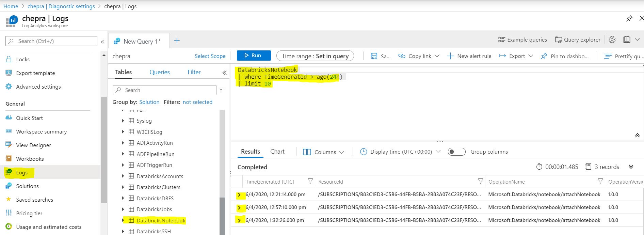Click the pin blade icon

click(629, 18)
